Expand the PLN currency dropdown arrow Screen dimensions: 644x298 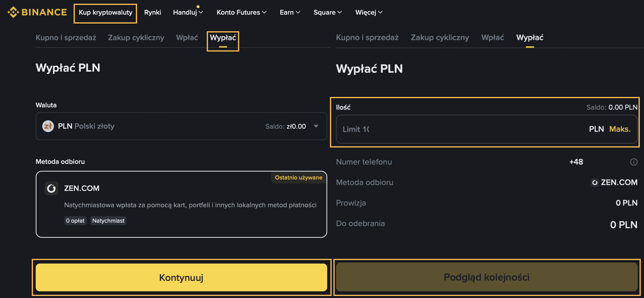coord(316,126)
